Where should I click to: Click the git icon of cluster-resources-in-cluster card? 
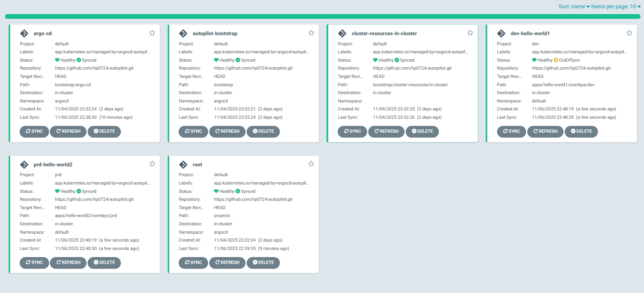[x=342, y=33]
